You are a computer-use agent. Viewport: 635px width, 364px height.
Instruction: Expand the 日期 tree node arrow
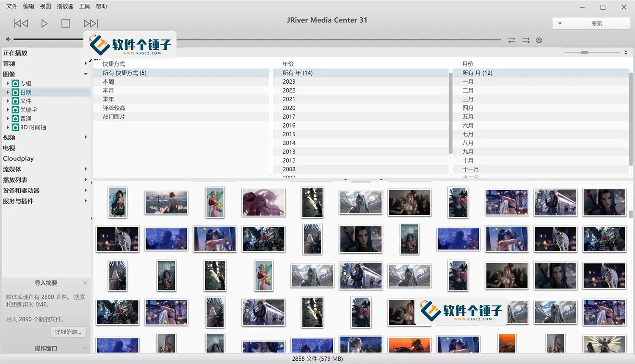click(8, 92)
